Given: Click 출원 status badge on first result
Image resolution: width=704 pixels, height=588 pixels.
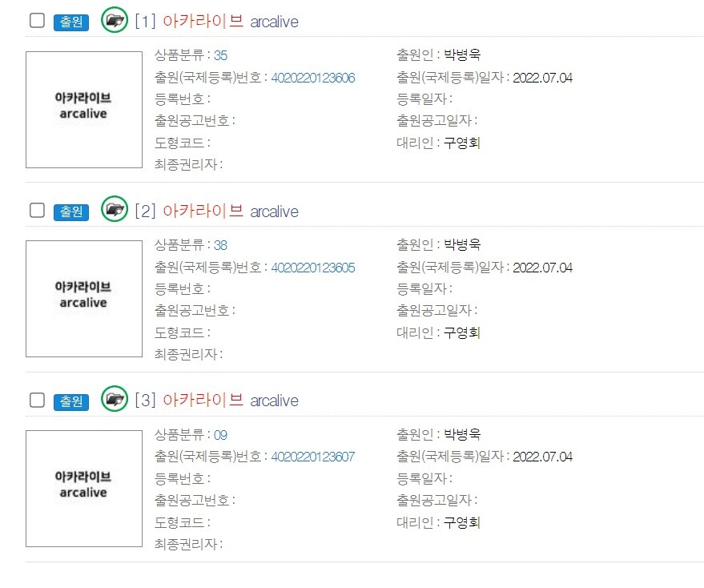Looking at the screenshot, I should click(71, 22).
